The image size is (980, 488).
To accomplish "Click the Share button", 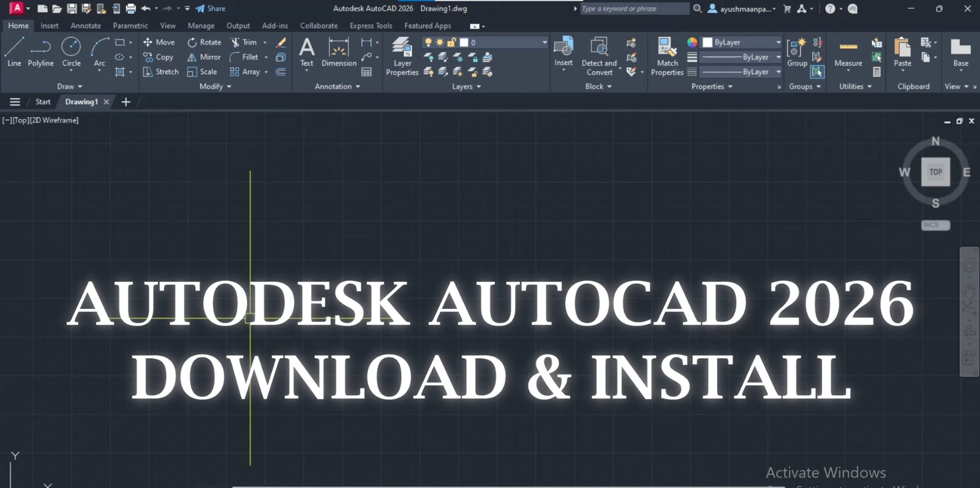I will [x=211, y=9].
